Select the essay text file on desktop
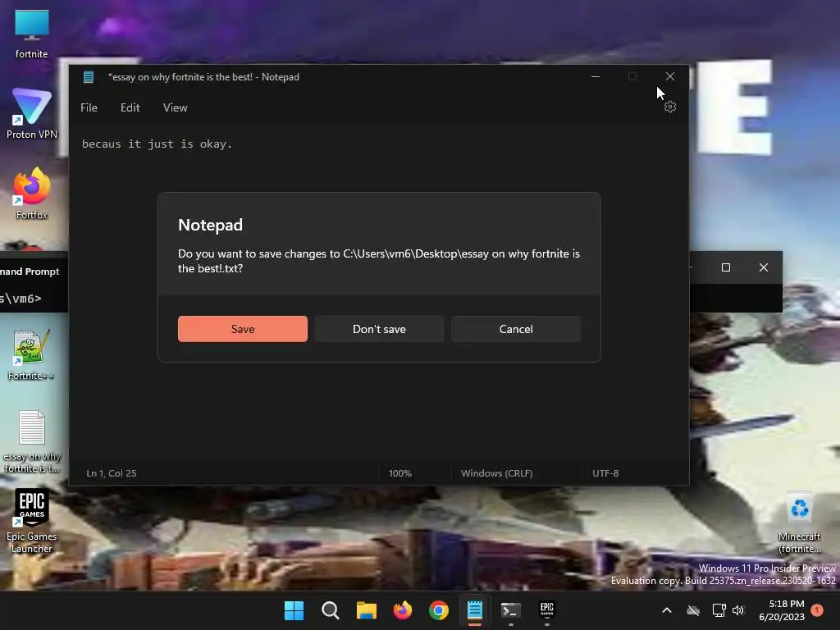This screenshot has width=840, height=630. tap(32, 441)
